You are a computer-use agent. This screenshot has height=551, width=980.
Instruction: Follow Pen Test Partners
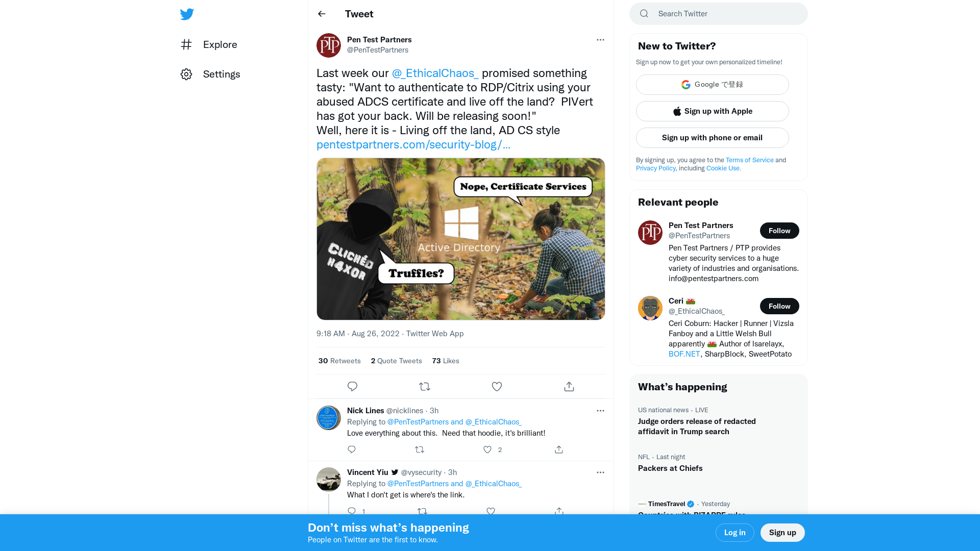779,231
